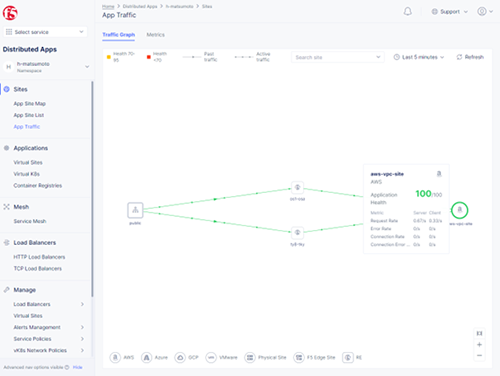Zoom in with the plus icon
The image size is (500, 376).
pyautogui.click(x=479, y=345)
